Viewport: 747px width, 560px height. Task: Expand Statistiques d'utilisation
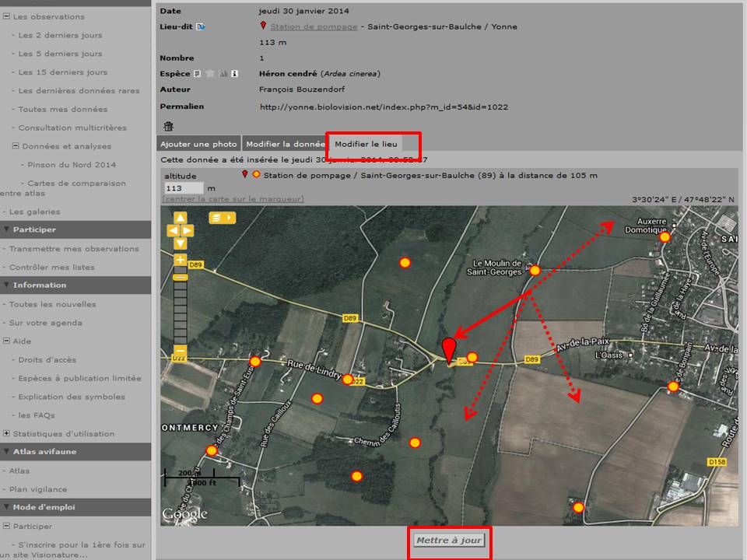7,433
